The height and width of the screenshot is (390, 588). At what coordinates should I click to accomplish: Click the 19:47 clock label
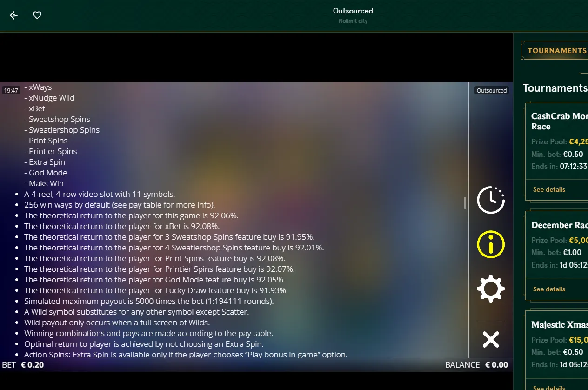pyautogui.click(x=11, y=90)
